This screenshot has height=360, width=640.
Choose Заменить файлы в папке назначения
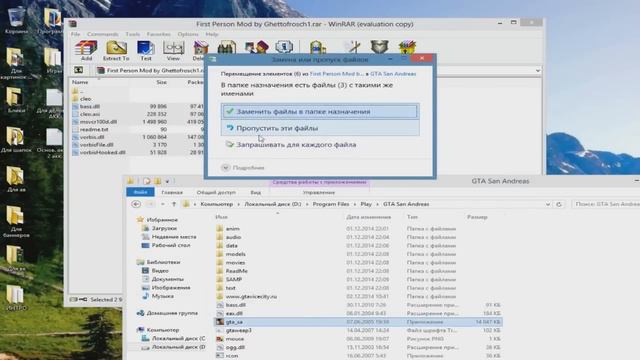tap(320, 111)
